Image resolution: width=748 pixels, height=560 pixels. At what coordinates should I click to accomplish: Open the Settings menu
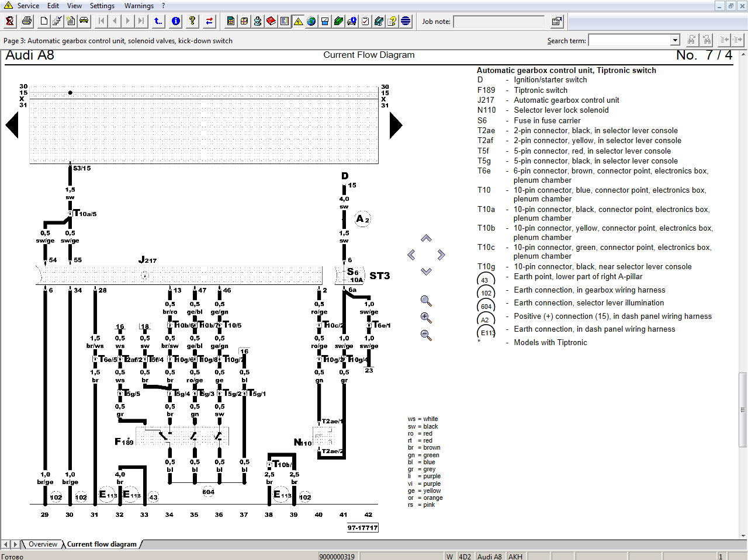tap(102, 6)
